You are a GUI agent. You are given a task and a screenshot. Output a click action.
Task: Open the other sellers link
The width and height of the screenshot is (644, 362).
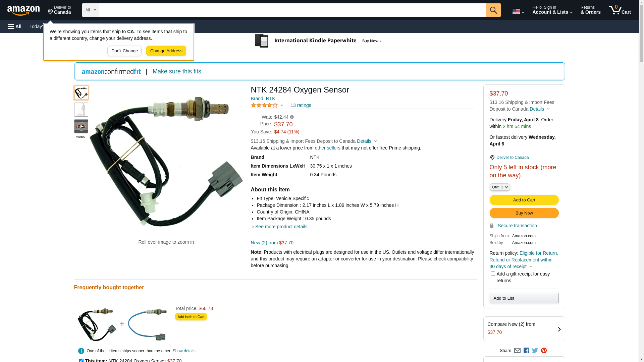click(327, 148)
